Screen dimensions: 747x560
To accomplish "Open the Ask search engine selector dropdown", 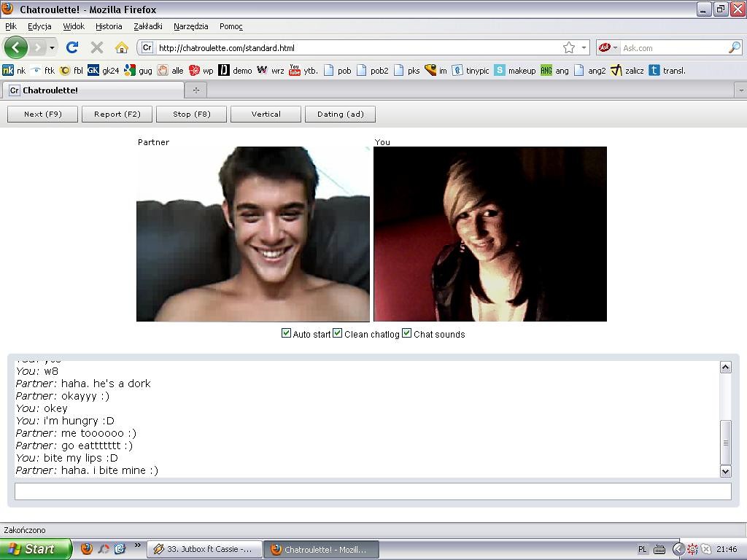I will 608,47.
